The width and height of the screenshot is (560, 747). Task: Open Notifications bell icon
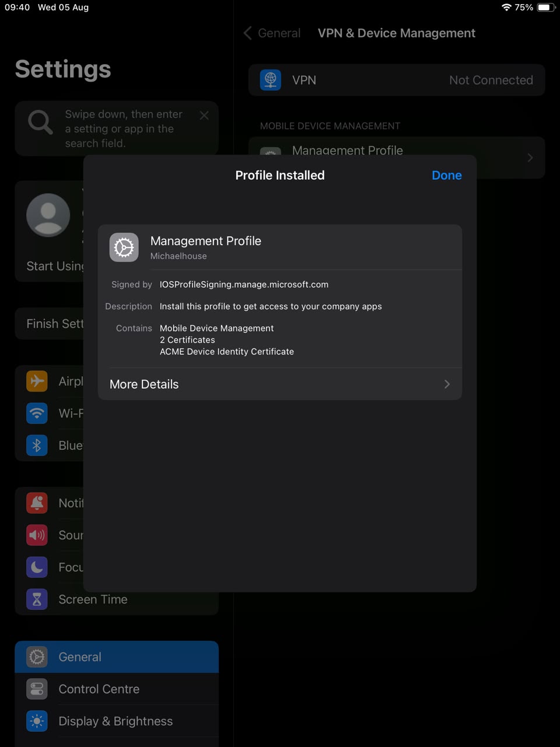(37, 502)
